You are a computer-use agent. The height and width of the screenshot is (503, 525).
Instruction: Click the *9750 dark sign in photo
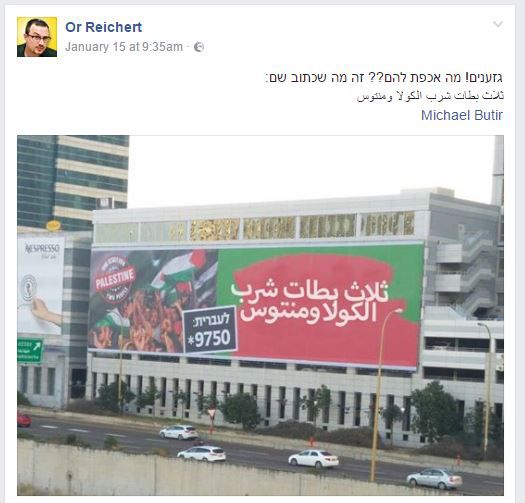(x=210, y=329)
